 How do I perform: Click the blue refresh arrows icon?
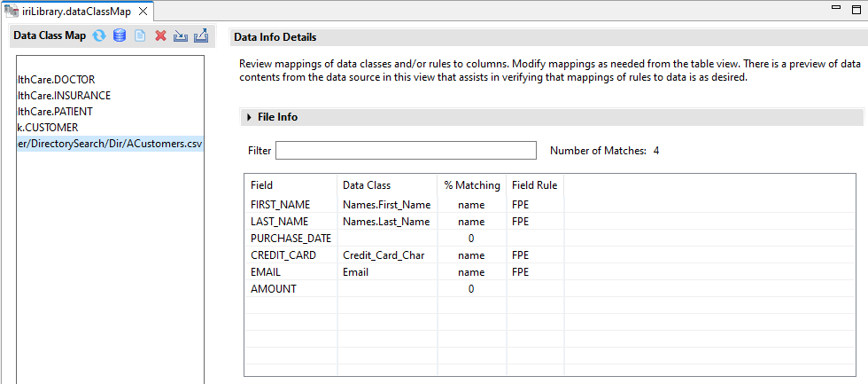tap(99, 36)
